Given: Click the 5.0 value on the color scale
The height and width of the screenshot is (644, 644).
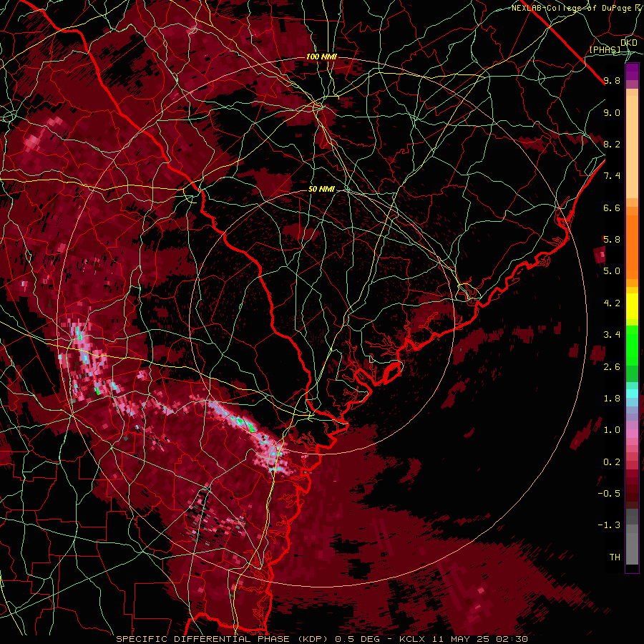Looking at the screenshot, I should point(612,271).
